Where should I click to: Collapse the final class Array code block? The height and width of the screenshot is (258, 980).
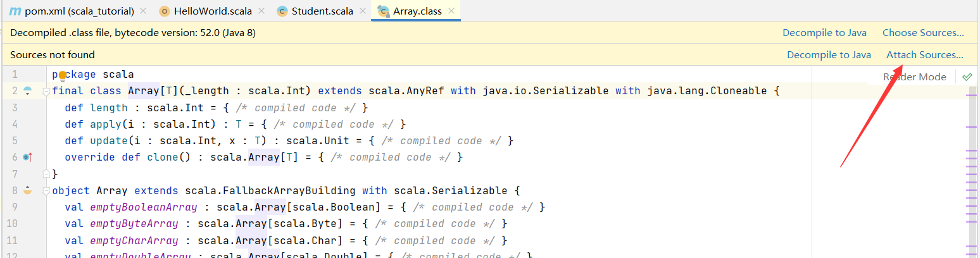46,92
